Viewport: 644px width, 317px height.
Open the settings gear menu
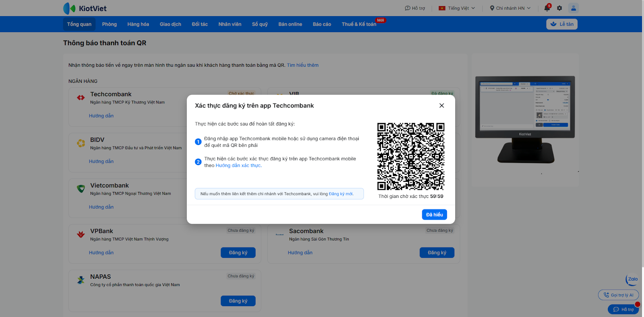559,8
